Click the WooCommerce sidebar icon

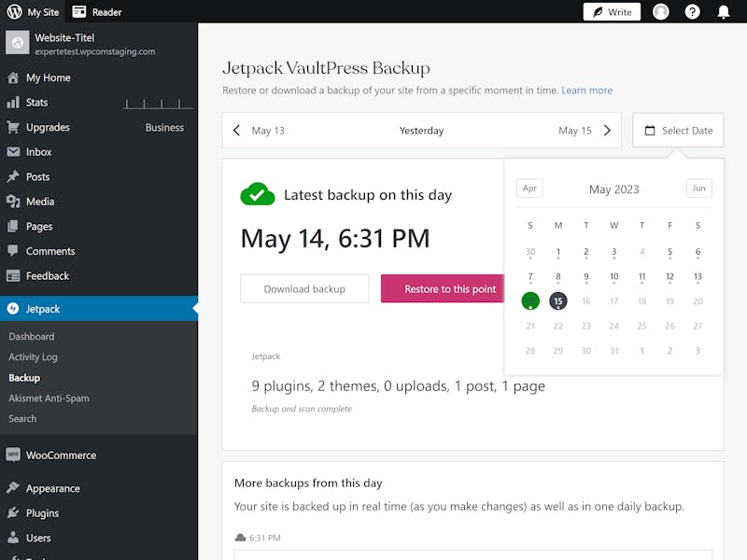click(13, 455)
